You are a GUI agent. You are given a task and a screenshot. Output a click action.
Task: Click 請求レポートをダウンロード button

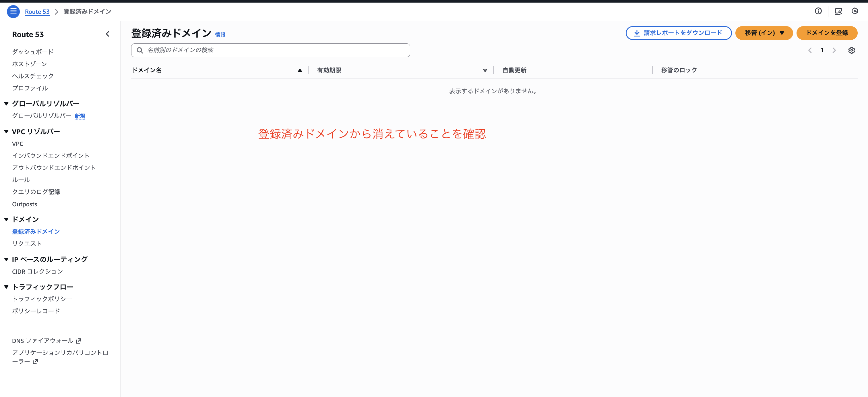tap(678, 33)
